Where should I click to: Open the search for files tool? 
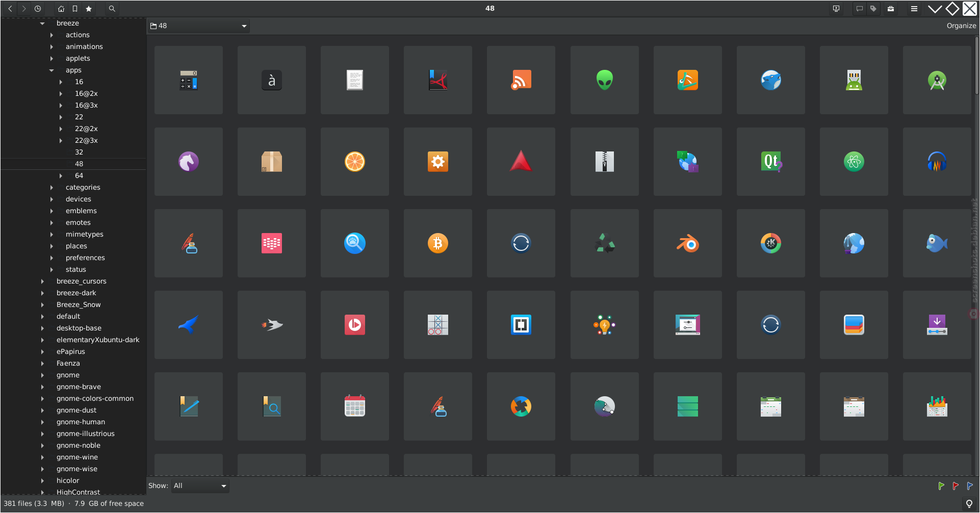click(x=112, y=9)
